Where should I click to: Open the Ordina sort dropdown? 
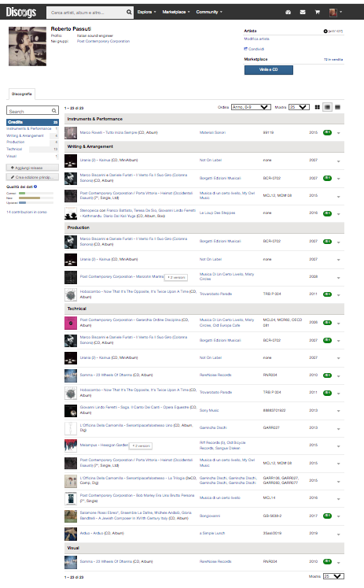pos(251,107)
